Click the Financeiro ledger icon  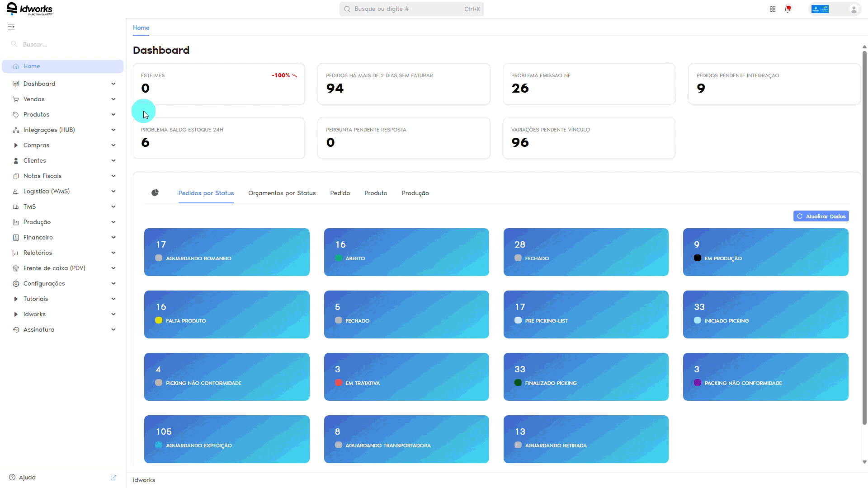[x=16, y=238]
